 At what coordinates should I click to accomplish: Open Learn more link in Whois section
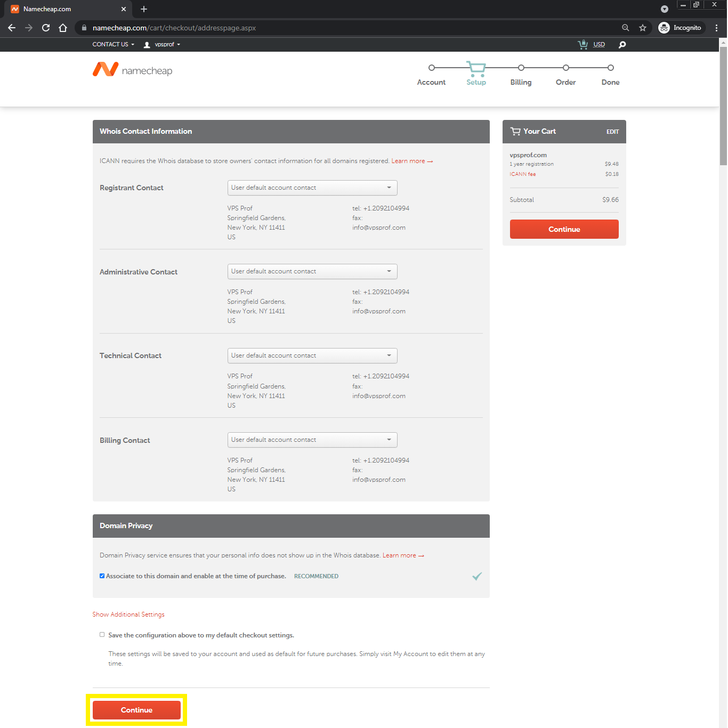(x=412, y=161)
